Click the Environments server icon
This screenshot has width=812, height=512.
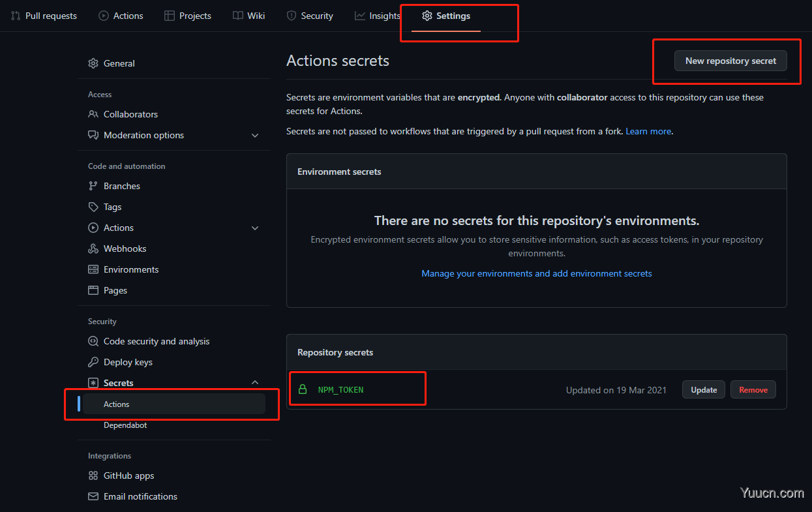93,269
